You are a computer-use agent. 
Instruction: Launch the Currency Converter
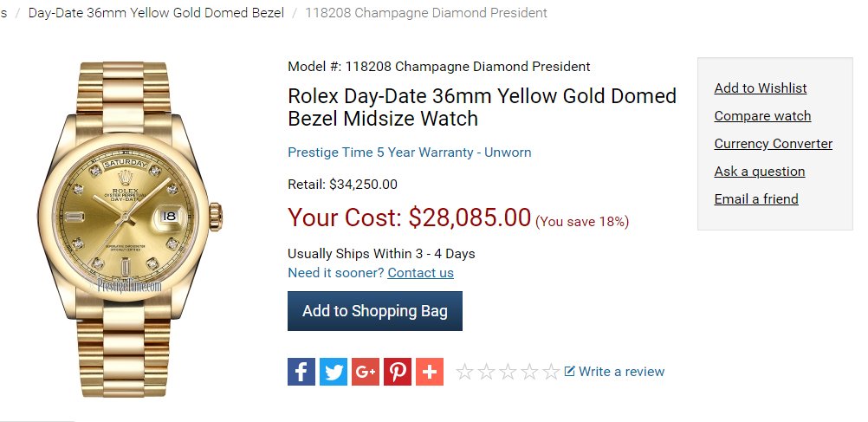(x=773, y=144)
